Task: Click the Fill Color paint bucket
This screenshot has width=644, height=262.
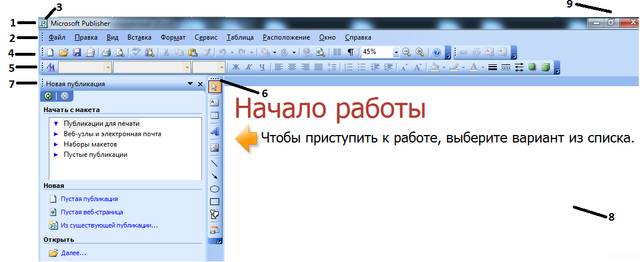Action: (435, 67)
